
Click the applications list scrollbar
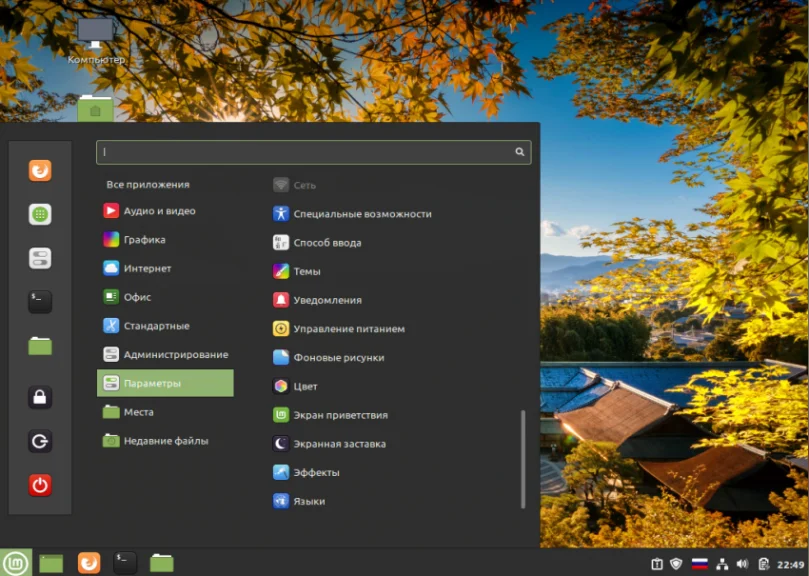pos(522,458)
